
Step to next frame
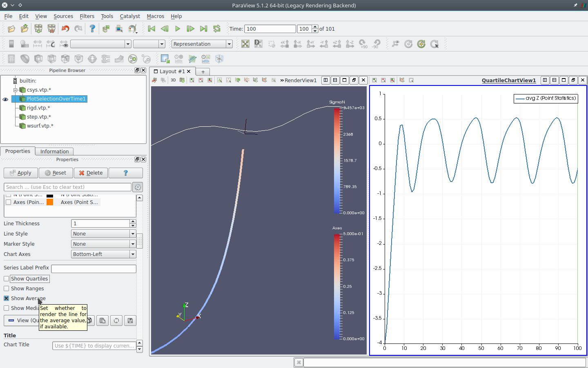(x=190, y=29)
